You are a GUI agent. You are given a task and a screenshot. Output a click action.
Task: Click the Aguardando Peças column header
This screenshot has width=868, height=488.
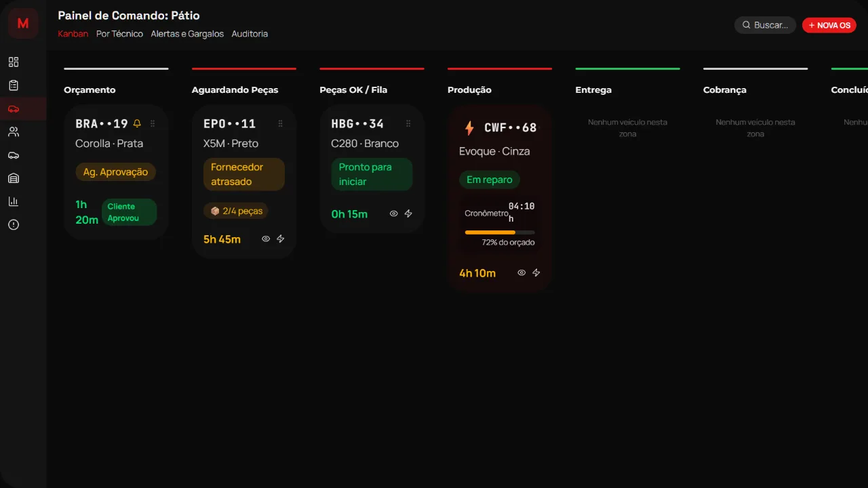point(235,89)
